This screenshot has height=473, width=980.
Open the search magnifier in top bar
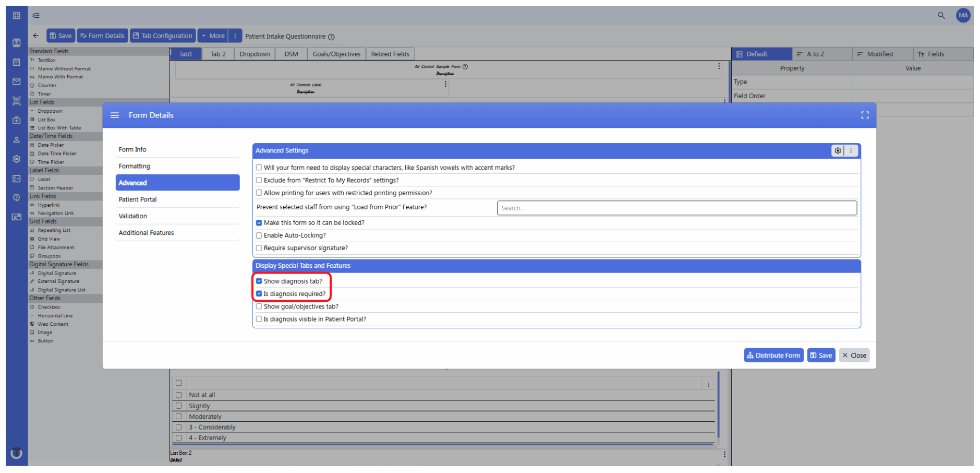941,16
